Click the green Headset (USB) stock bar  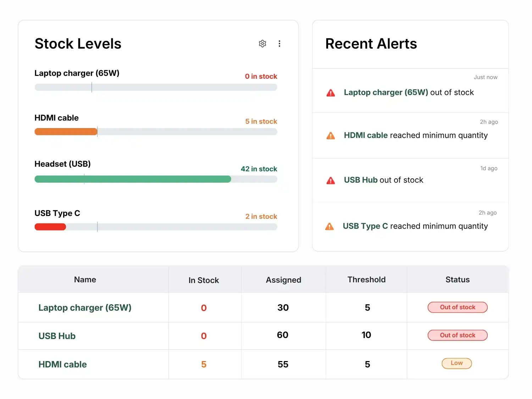133,179
